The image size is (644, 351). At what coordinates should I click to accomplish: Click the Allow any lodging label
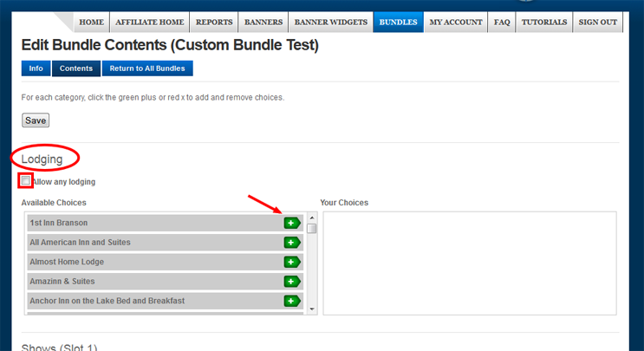tap(64, 182)
